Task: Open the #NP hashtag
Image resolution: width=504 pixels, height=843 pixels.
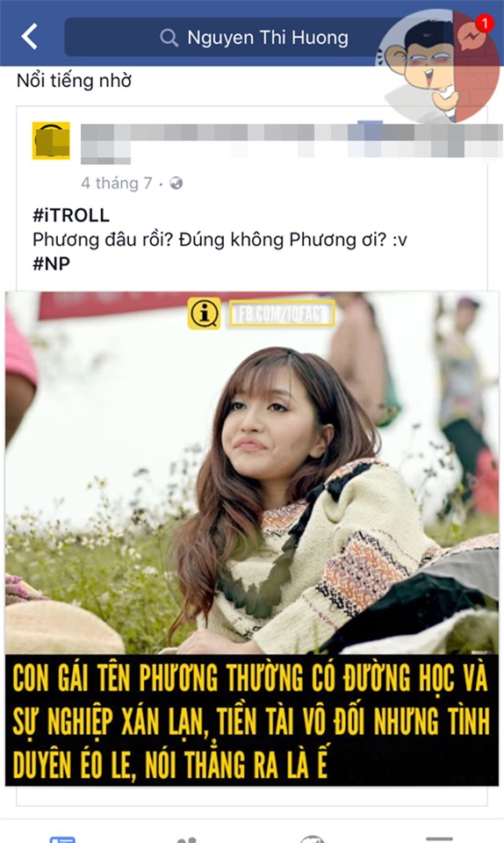Action: coord(52,263)
